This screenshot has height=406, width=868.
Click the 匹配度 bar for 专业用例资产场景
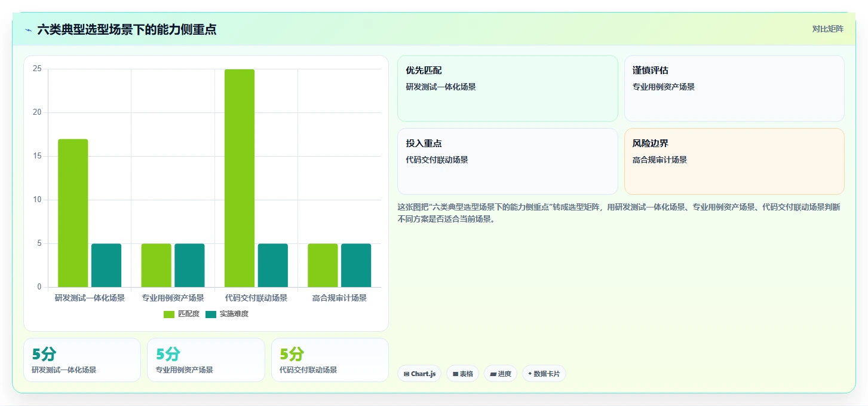click(x=157, y=265)
